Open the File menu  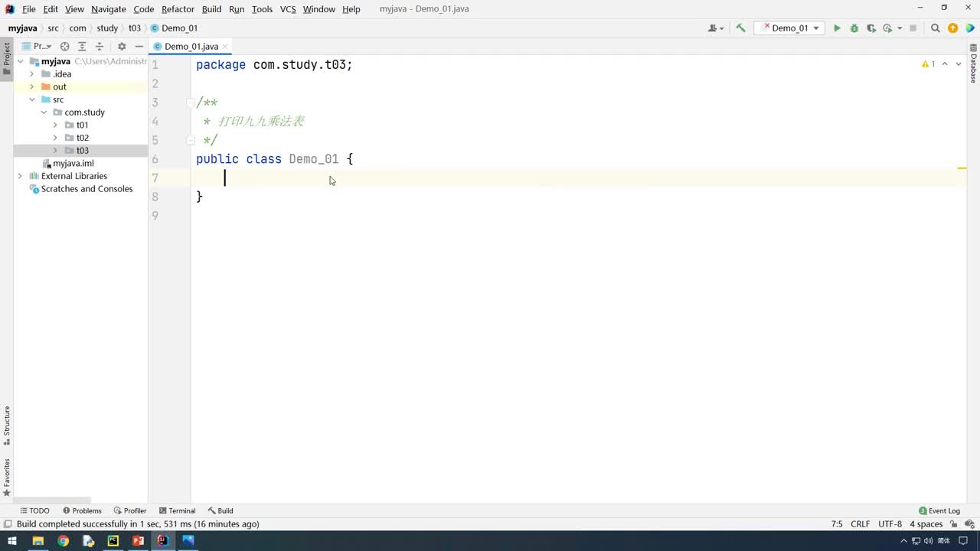coord(29,9)
